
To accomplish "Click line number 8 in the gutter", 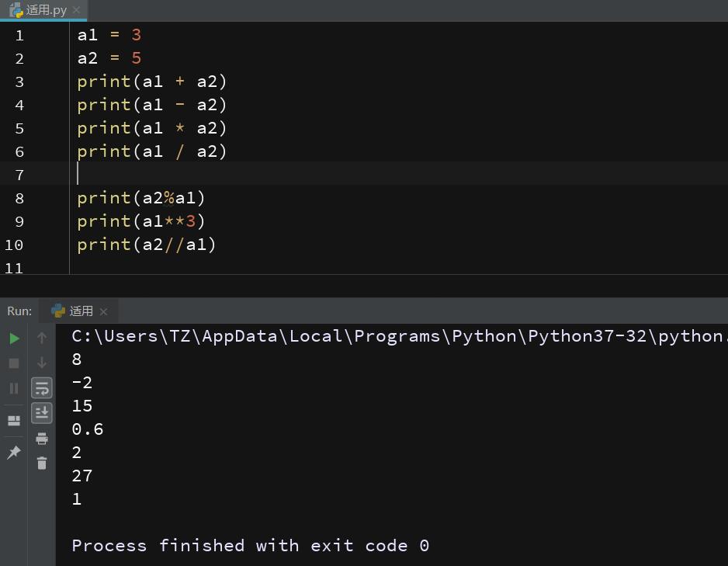I will point(19,198).
